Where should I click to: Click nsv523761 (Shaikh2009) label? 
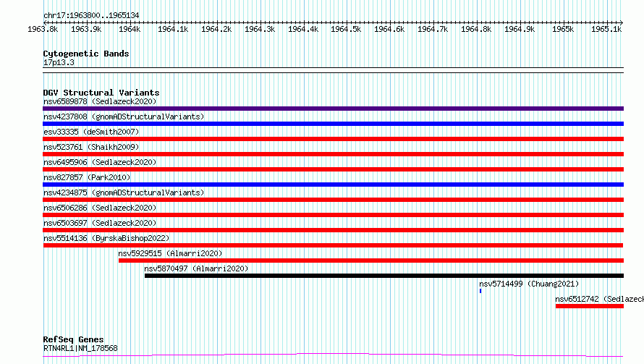[91, 147]
